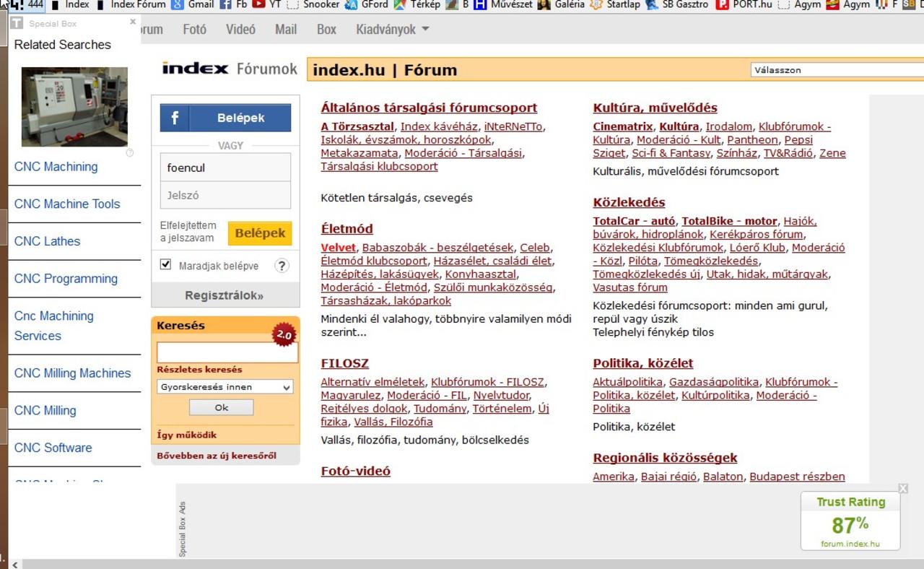The height and width of the screenshot is (569, 924).
Task: Open the Mail menu item
Action: coord(286,30)
